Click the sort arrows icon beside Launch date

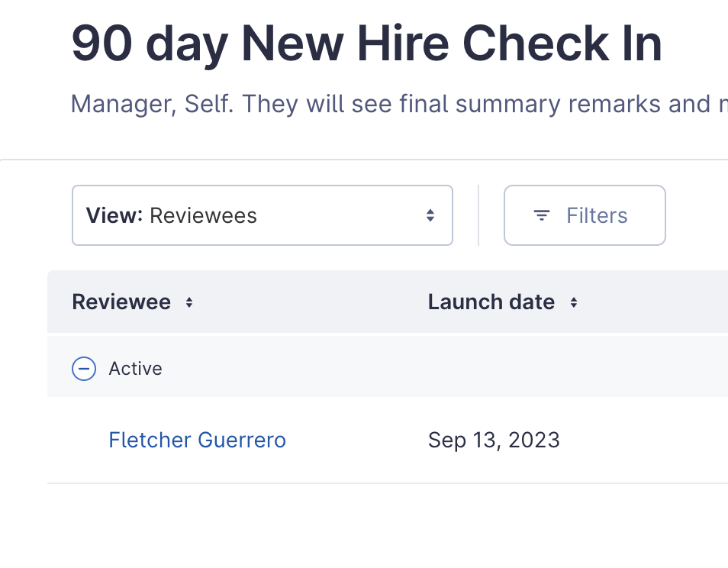point(574,303)
